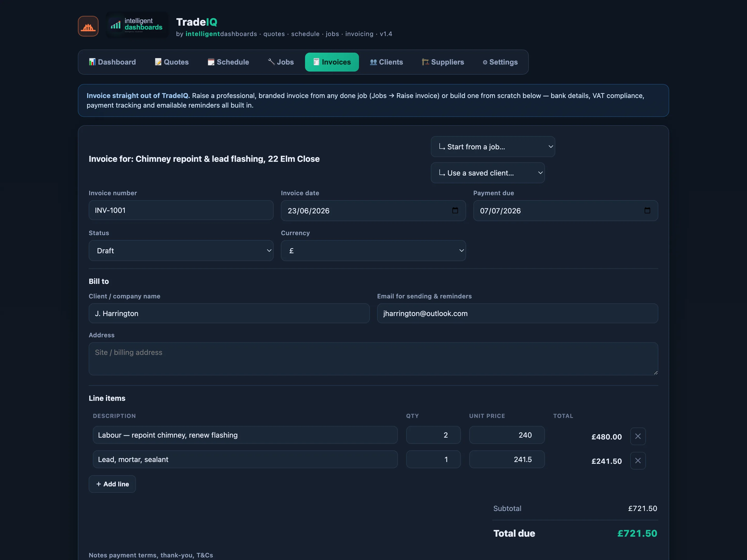Click the UNIT PRICE column header
The width and height of the screenshot is (747, 560).
(x=487, y=416)
